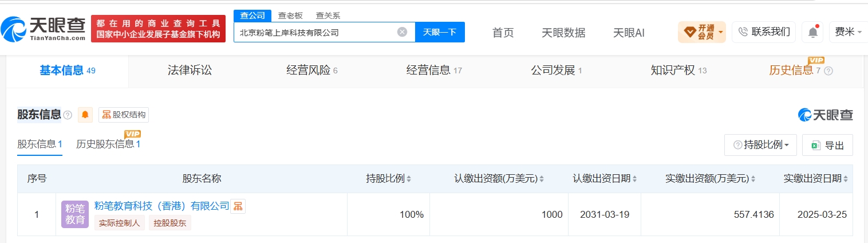Click the notification bell icon in header
This screenshot has height=243, width=868.
pyautogui.click(x=812, y=32)
